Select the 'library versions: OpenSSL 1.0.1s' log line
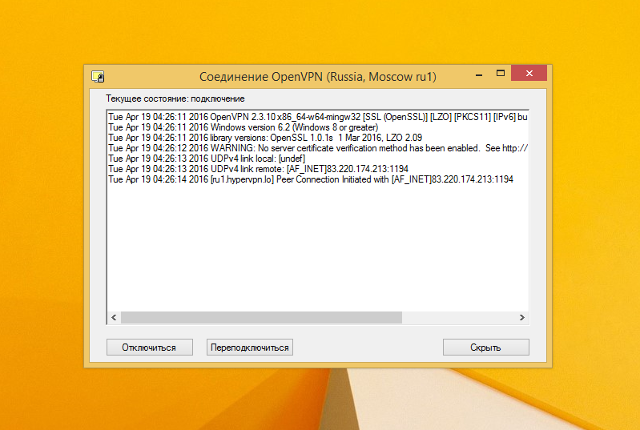Screen dimensions: 640x430 (x=265, y=138)
